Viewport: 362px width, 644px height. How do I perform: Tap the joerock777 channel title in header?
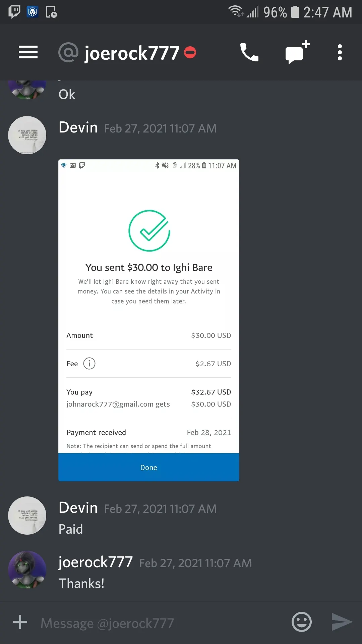(132, 53)
